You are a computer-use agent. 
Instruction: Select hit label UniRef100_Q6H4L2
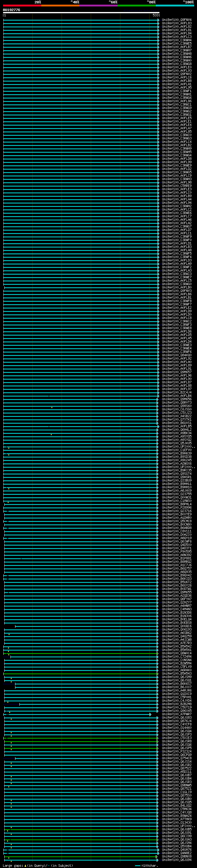click(177, 430)
